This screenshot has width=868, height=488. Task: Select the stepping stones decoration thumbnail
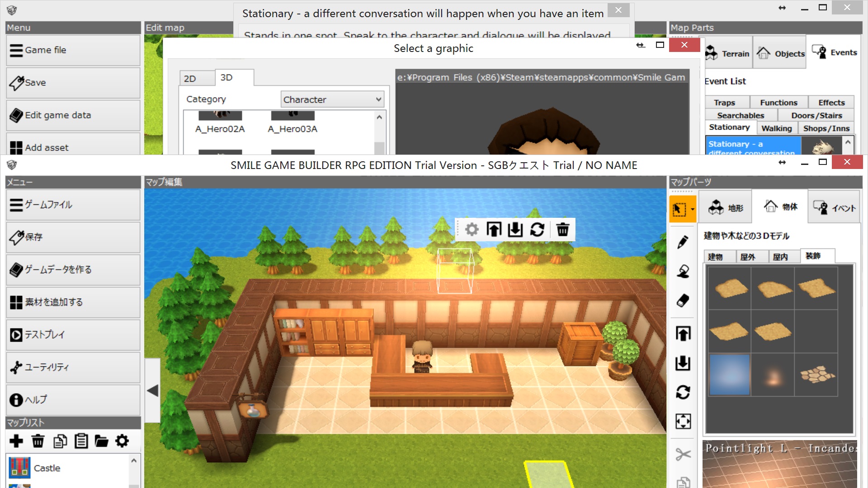816,375
